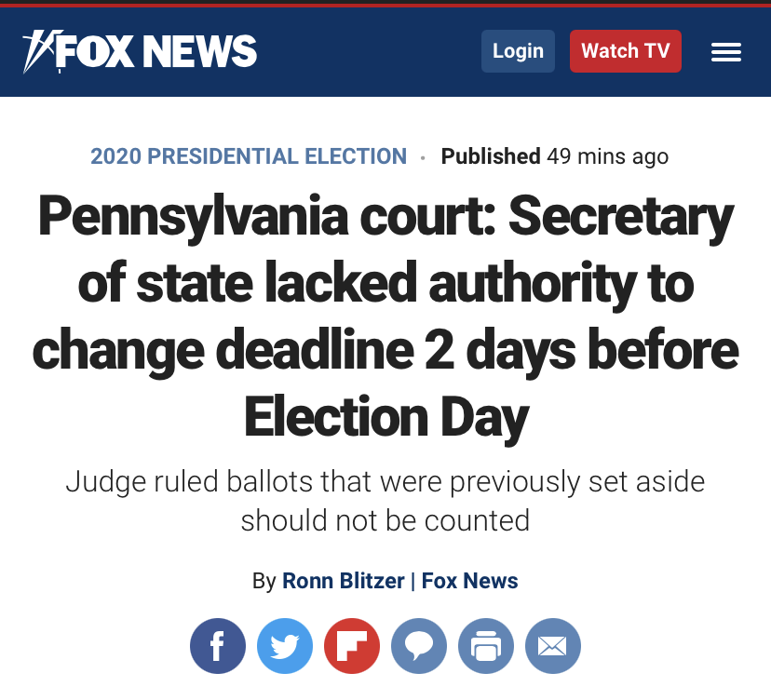Share the article on Twitter
Screen dimensions: 771x700
[285, 645]
